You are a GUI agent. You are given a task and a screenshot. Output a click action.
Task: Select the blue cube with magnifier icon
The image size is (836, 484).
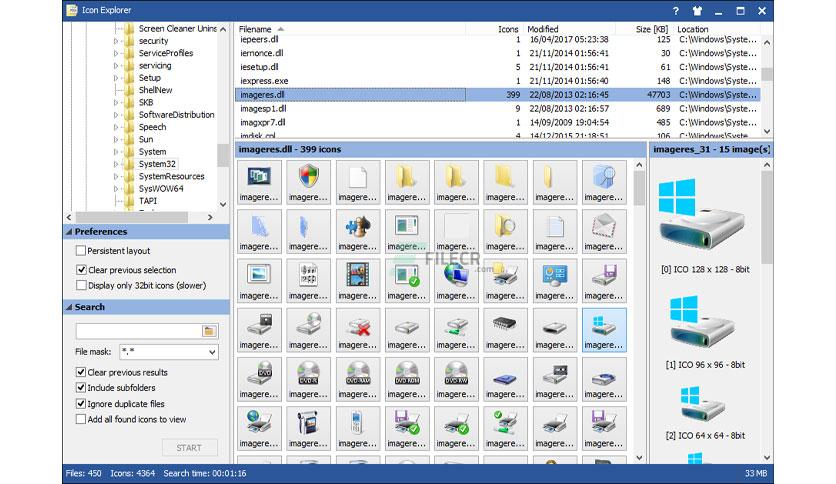click(x=604, y=182)
